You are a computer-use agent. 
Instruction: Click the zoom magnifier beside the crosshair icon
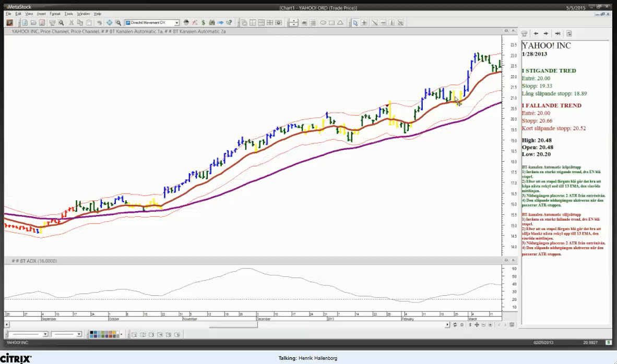pyautogui.click(x=118, y=23)
